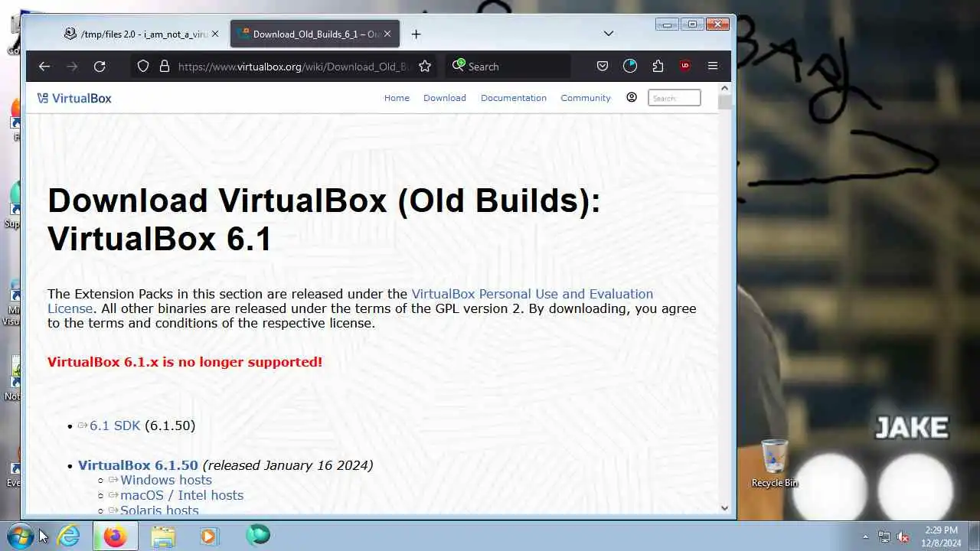The height and width of the screenshot is (551, 980).
Task: Click the page scrollbar down arrow
Action: pyautogui.click(x=724, y=507)
